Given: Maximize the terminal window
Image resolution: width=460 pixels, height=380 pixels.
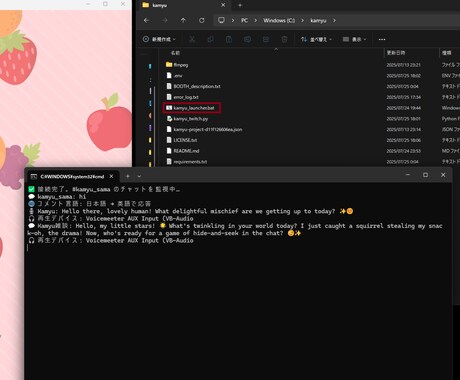Looking at the screenshot, I should [x=425, y=175].
